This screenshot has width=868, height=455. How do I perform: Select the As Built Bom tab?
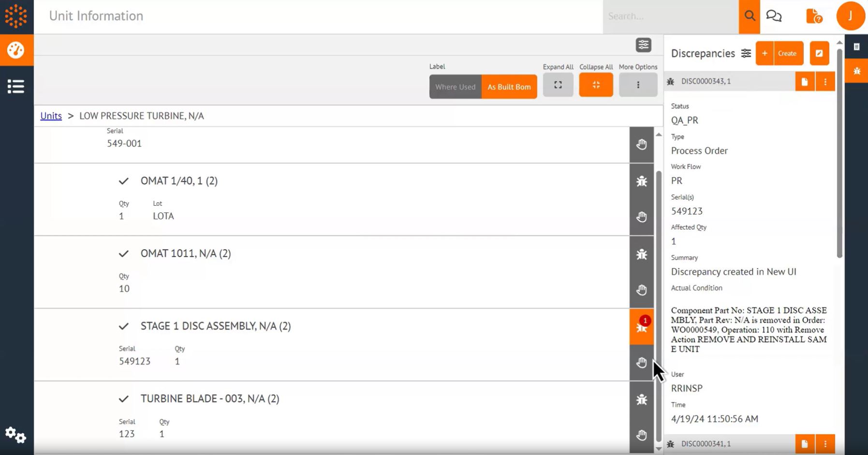[x=509, y=87]
